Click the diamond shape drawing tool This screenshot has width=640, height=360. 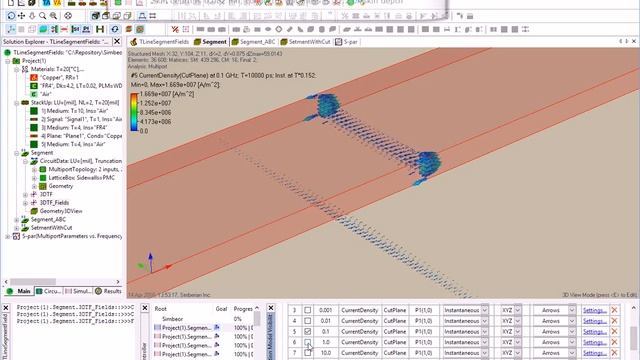coord(279,29)
